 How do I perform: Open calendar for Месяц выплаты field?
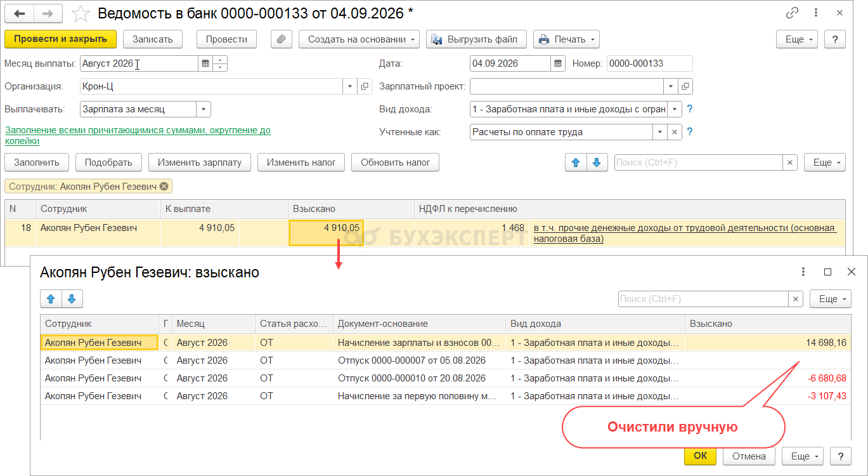(205, 63)
